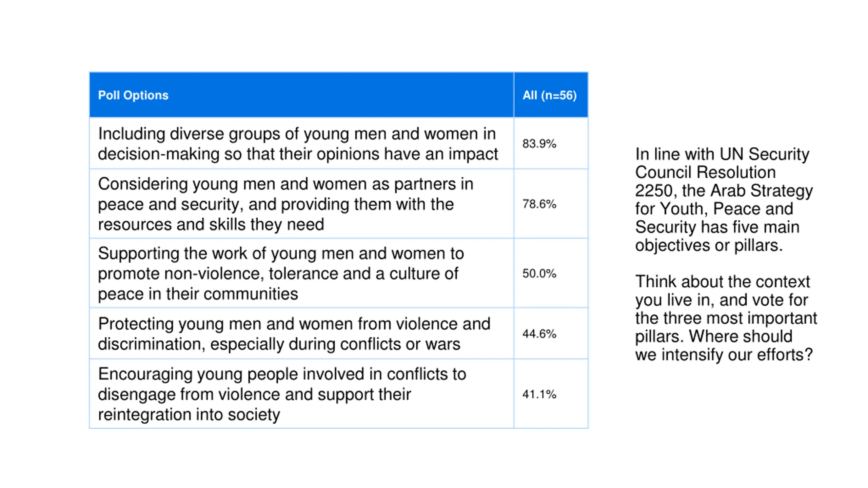
Task: Select the 'Think about the context' paragraph
Action: [x=726, y=318]
